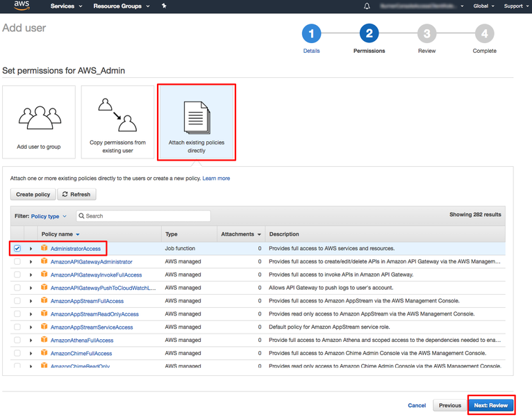Image resolution: width=532 pixels, height=417 pixels.
Task: Click 'Showing 282 results' text
Action: pos(475,215)
